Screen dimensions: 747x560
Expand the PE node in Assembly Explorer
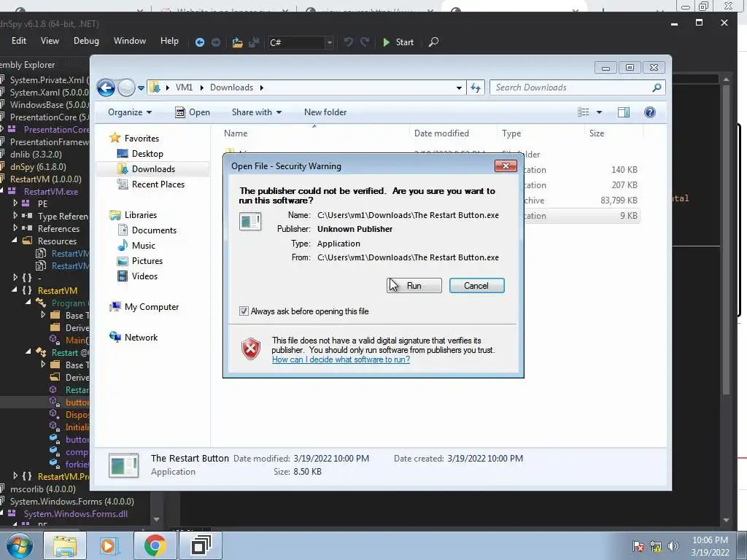pos(15,203)
